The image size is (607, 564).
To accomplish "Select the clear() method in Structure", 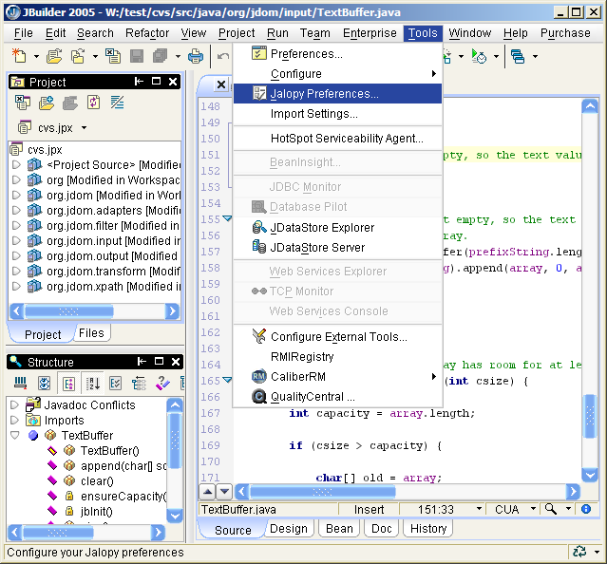I will 97,481.
